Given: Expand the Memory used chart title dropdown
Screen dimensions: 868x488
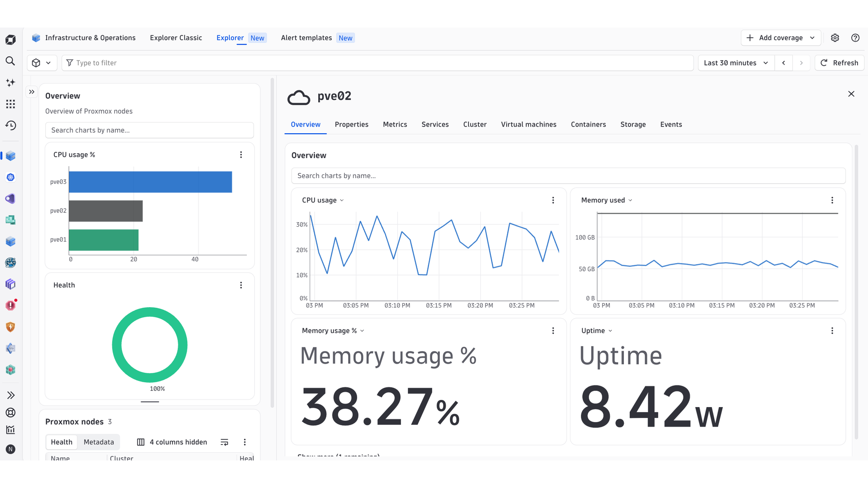Looking at the screenshot, I should pyautogui.click(x=607, y=200).
